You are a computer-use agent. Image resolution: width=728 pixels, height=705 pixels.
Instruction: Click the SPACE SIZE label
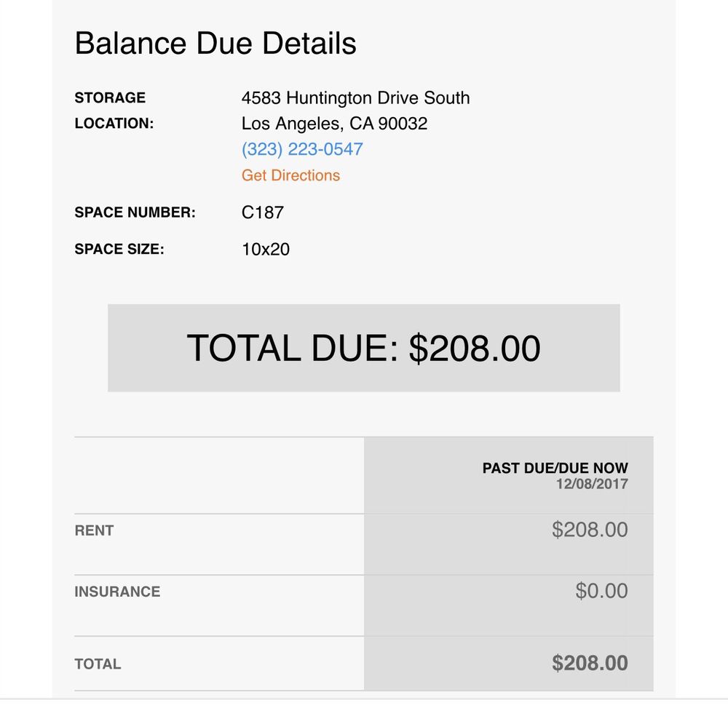[x=119, y=250]
